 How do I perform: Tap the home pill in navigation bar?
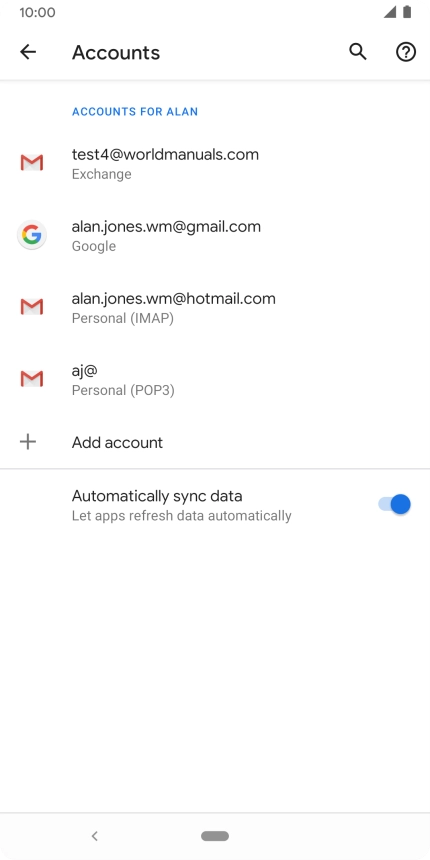point(215,836)
